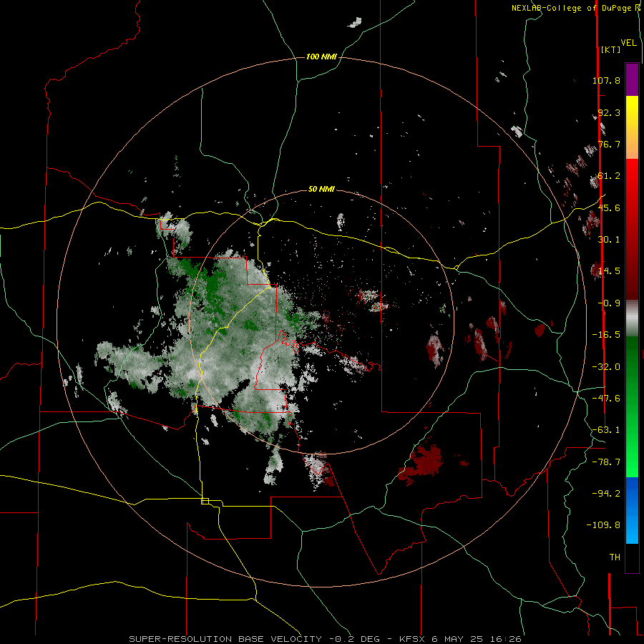Pick the 30.1 velocity scale value
Viewport: 644px width, 644px height.
tap(609, 240)
